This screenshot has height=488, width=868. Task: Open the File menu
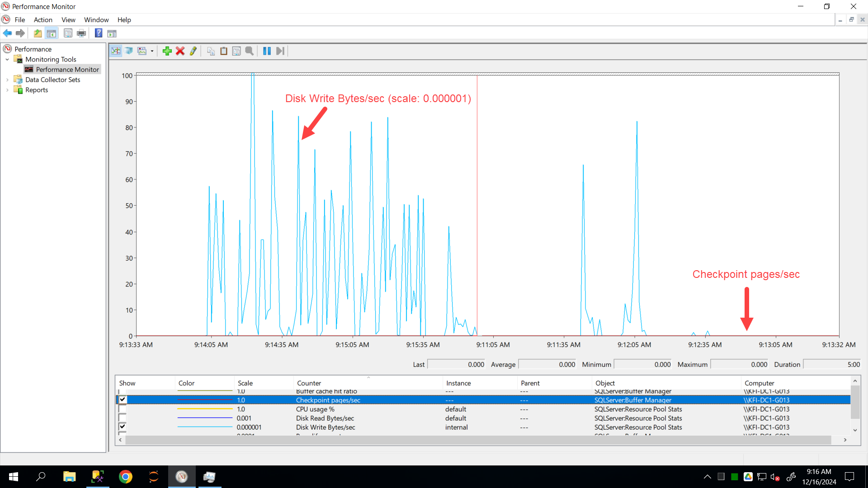point(20,19)
